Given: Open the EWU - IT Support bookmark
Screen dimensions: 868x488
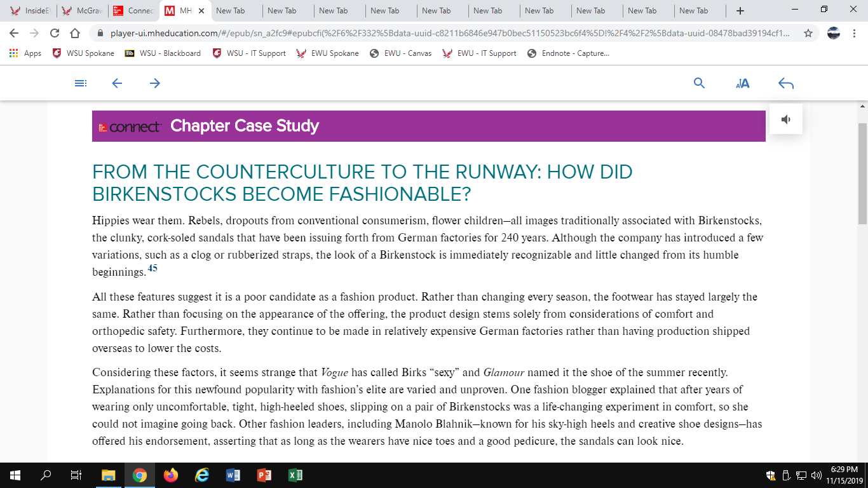Looking at the screenshot, I should click(x=479, y=53).
